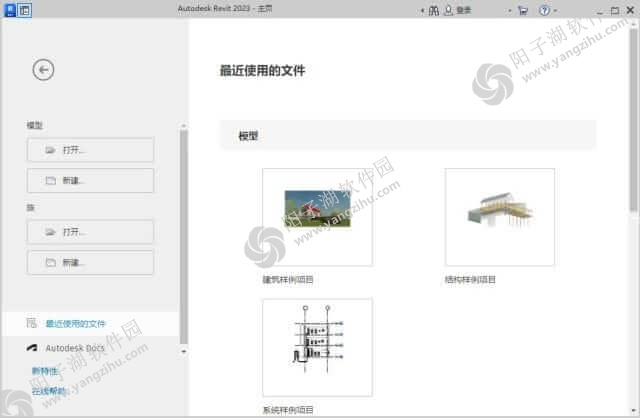Screen dimensions: 640x418
Task: Click the main scrollbar down arrow at bottom
Action: point(633,410)
